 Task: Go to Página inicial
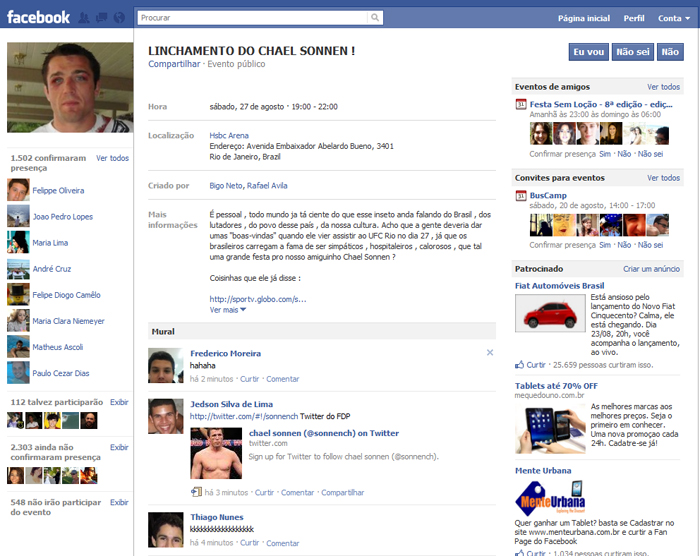coord(583,18)
